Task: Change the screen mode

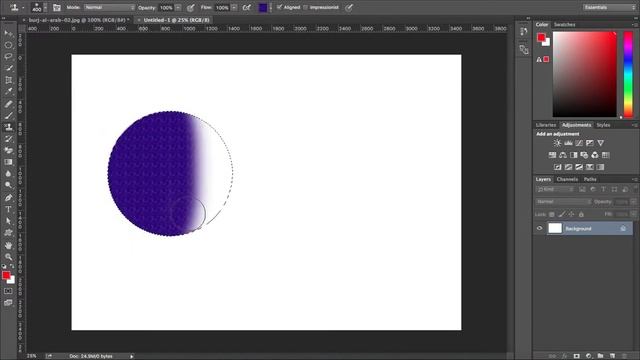Action: 8,303
